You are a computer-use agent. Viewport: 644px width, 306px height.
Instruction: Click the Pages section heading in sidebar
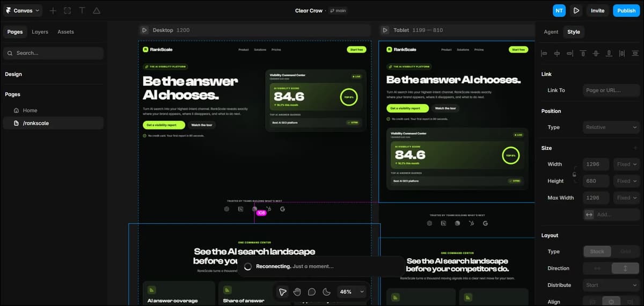pos(12,94)
